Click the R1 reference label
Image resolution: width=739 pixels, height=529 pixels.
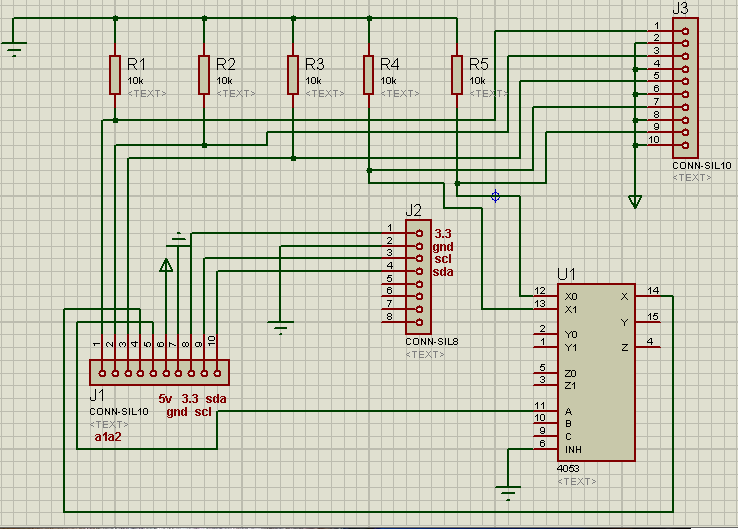[136, 64]
